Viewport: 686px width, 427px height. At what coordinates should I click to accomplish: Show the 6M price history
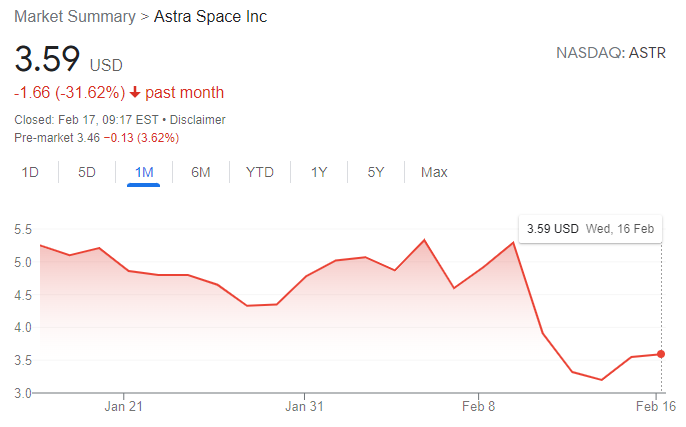(200, 172)
